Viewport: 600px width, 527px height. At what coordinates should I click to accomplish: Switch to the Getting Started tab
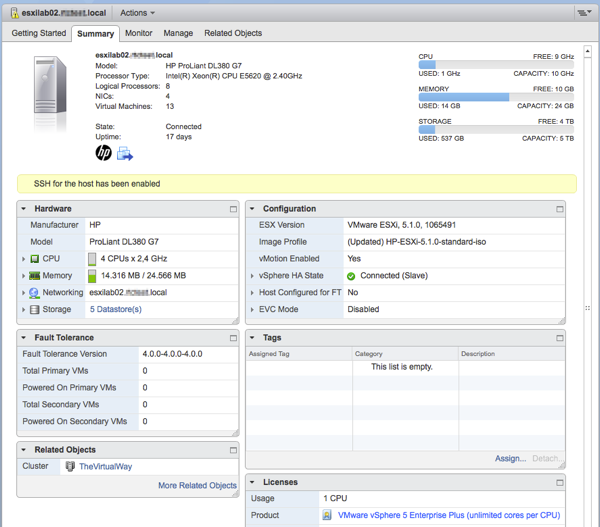click(x=39, y=33)
